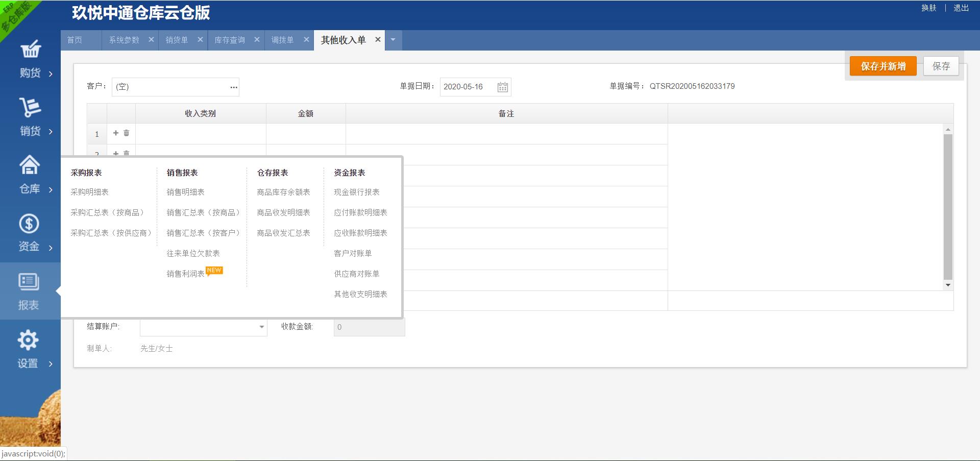Open 销售明细表 report
This screenshot has height=461, width=980.
click(186, 192)
